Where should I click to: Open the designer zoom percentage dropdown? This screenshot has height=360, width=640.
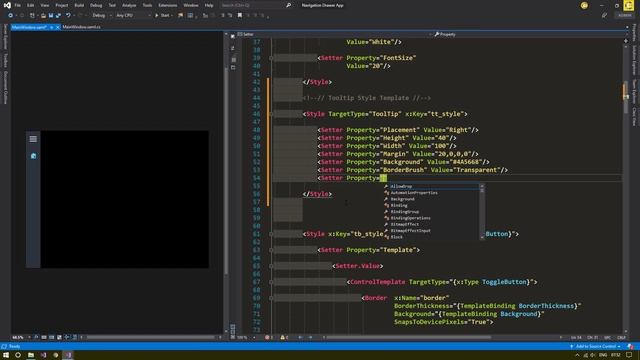(x=22, y=338)
